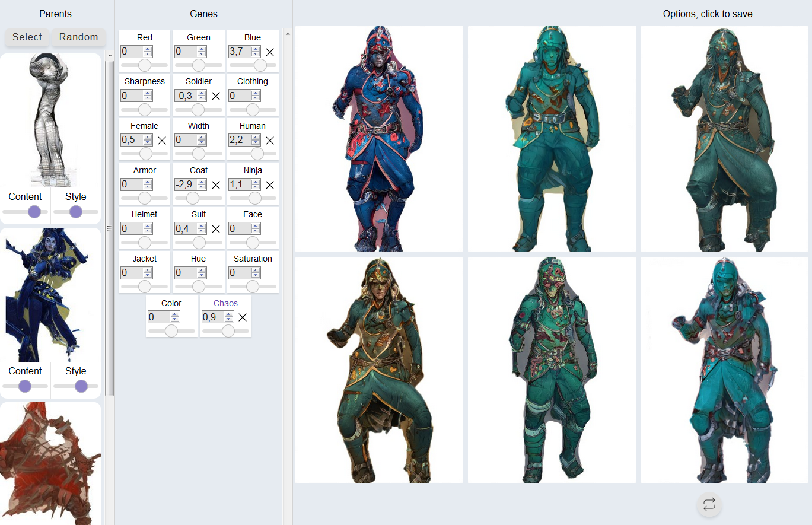Adjust the Green gene slider
Image resolution: width=812 pixels, height=525 pixels.
pyautogui.click(x=199, y=65)
